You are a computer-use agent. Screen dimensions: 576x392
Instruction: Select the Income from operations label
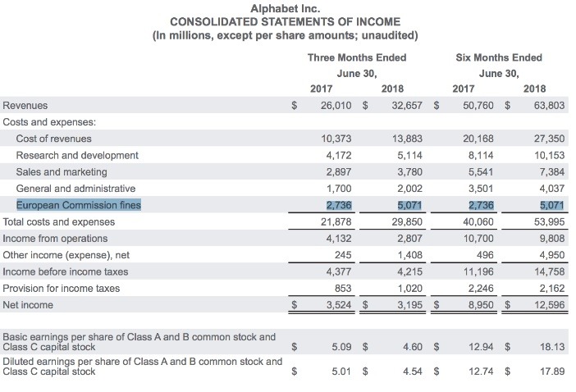coord(55,239)
